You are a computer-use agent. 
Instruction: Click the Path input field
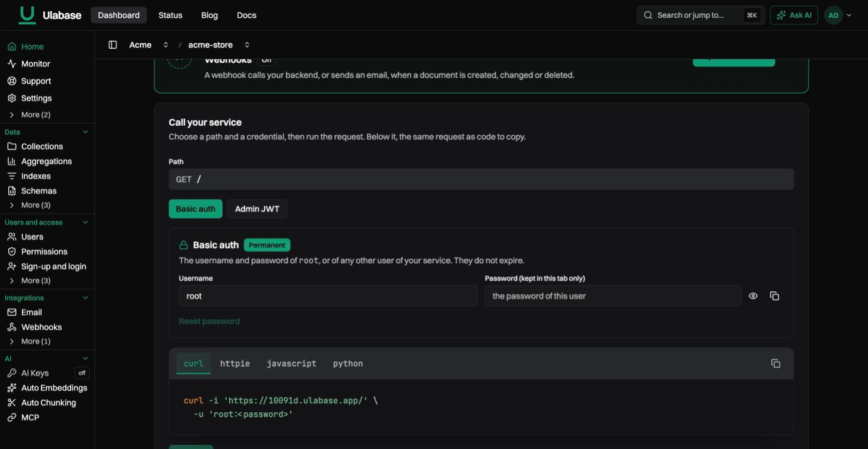481,179
